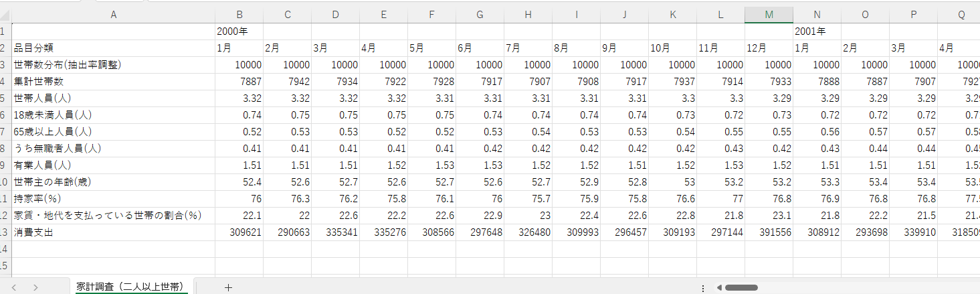Click value 7887 in column B

tap(239, 82)
